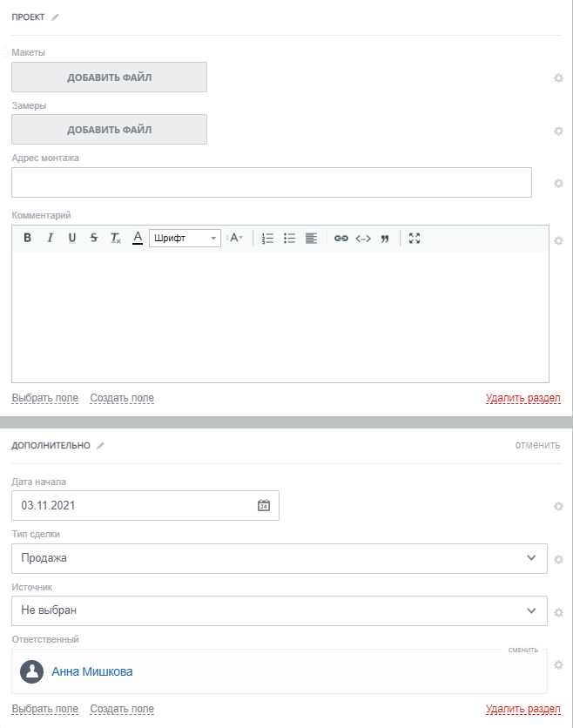
Task: Open the Шрифт font dropdown
Action: (185, 239)
